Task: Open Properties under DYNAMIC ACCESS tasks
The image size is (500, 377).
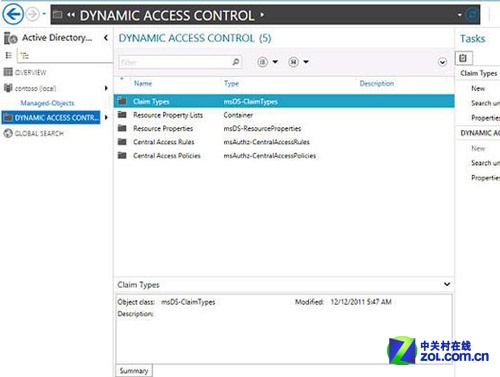Action: coord(485,178)
